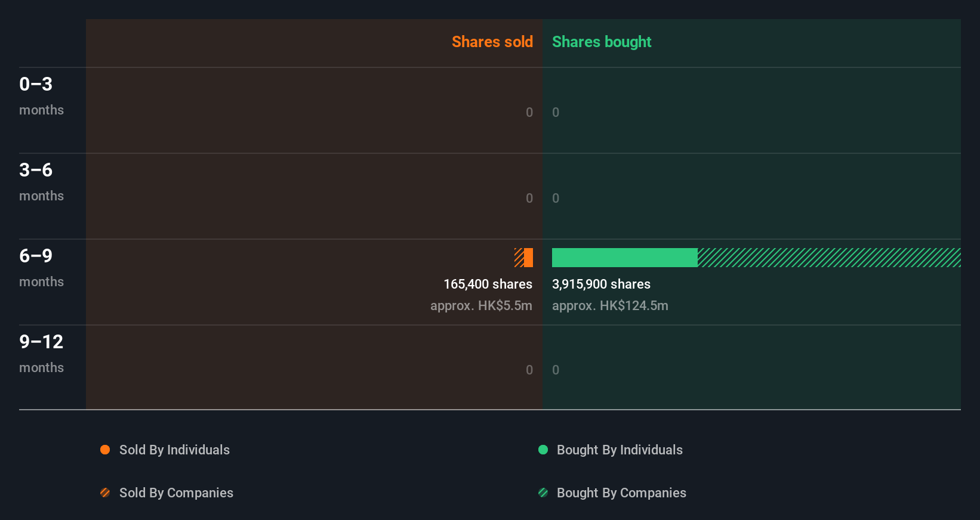The width and height of the screenshot is (980, 520).
Task: Click the orange Sold By Individuals legend dot
Action: pyautogui.click(x=105, y=450)
